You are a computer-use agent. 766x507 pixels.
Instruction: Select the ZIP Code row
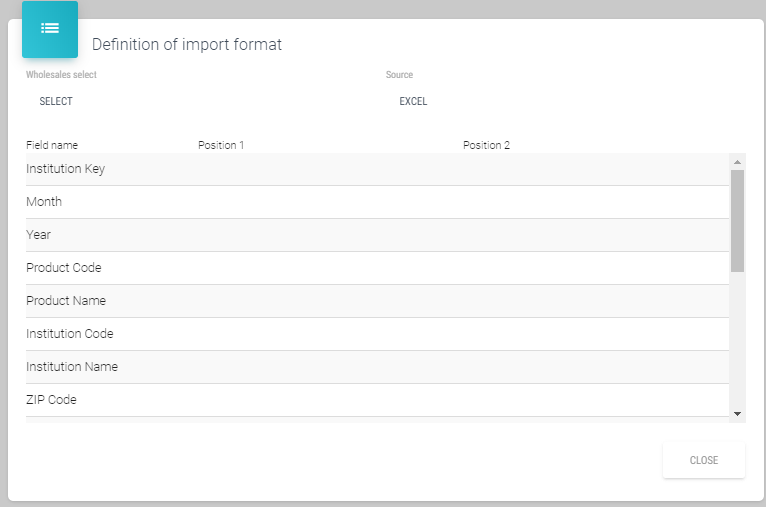[x=52, y=400]
